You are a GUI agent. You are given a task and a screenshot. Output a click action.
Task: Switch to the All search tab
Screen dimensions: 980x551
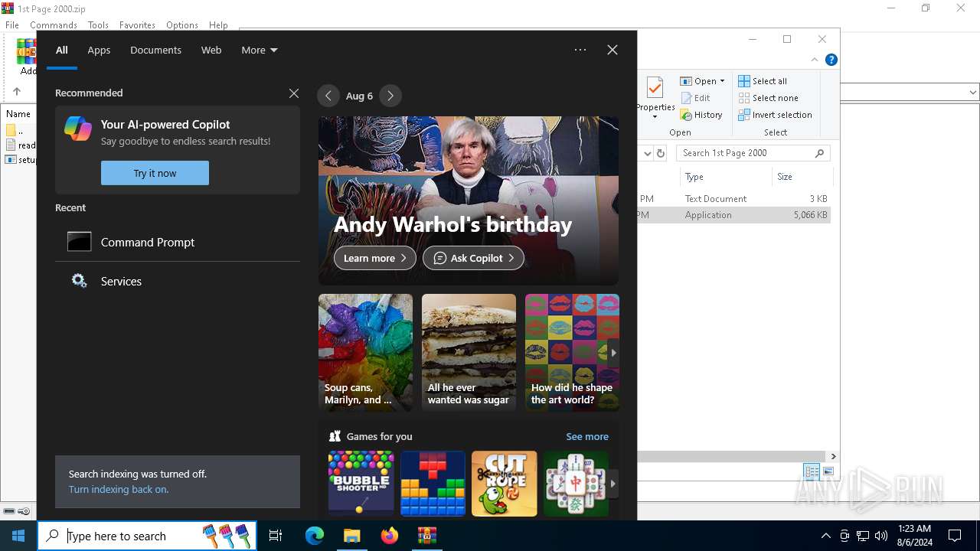tap(62, 50)
